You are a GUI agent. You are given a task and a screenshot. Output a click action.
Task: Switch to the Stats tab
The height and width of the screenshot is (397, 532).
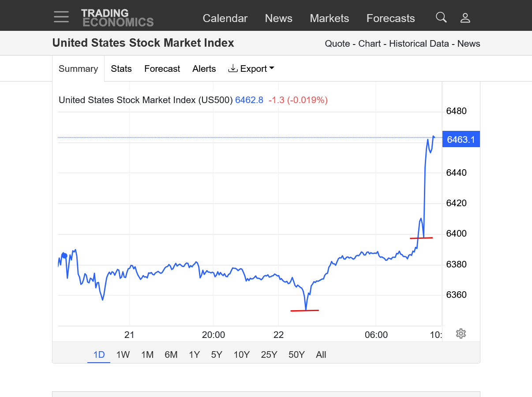pos(121,69)
